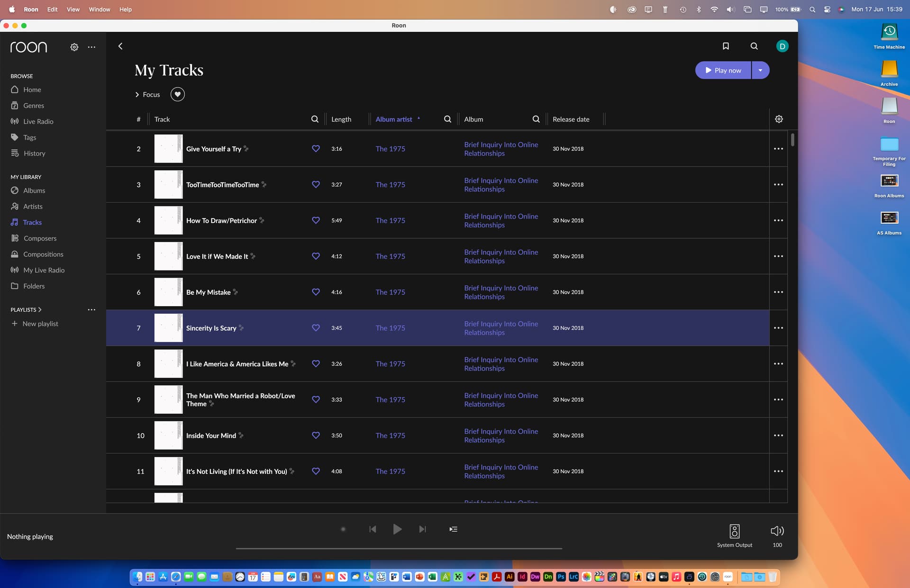Click the Play now button

click(x=723, y=70)
